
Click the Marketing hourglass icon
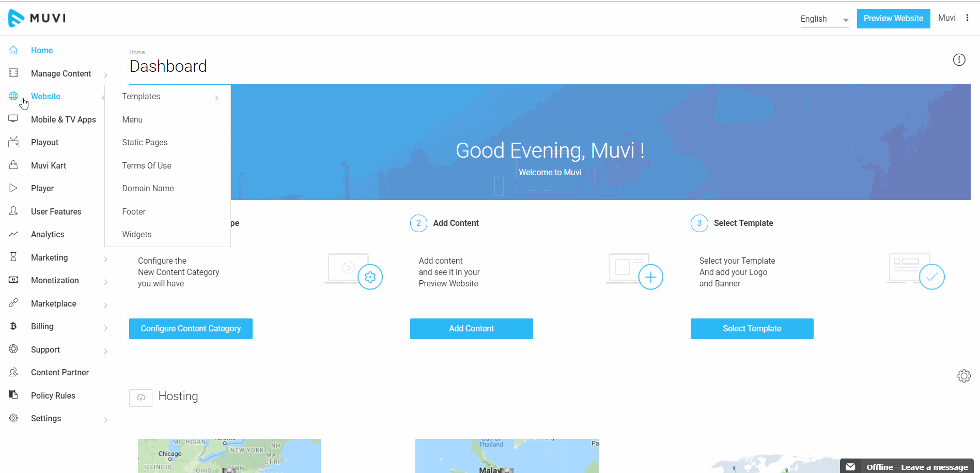13,257
